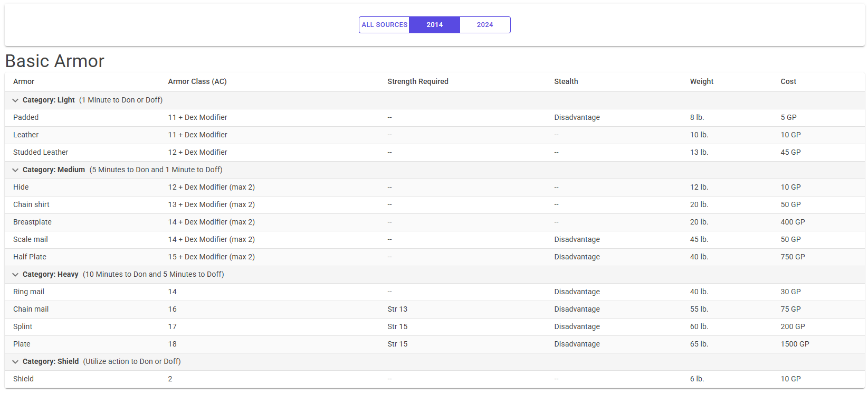Click the Cost column header

pyautogui.click(x=788, y=81)
